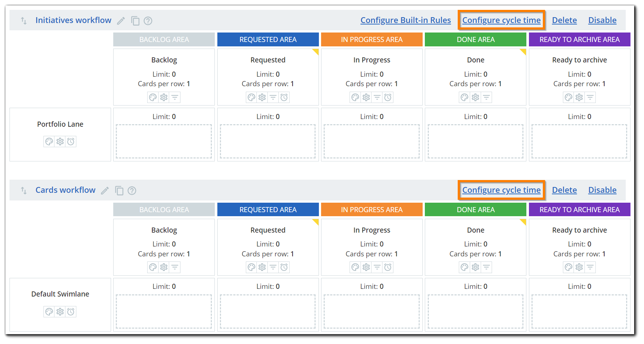Click filter icon in Initiatives workflow Done column
This screenshot has width=644, height=344.
486,98
